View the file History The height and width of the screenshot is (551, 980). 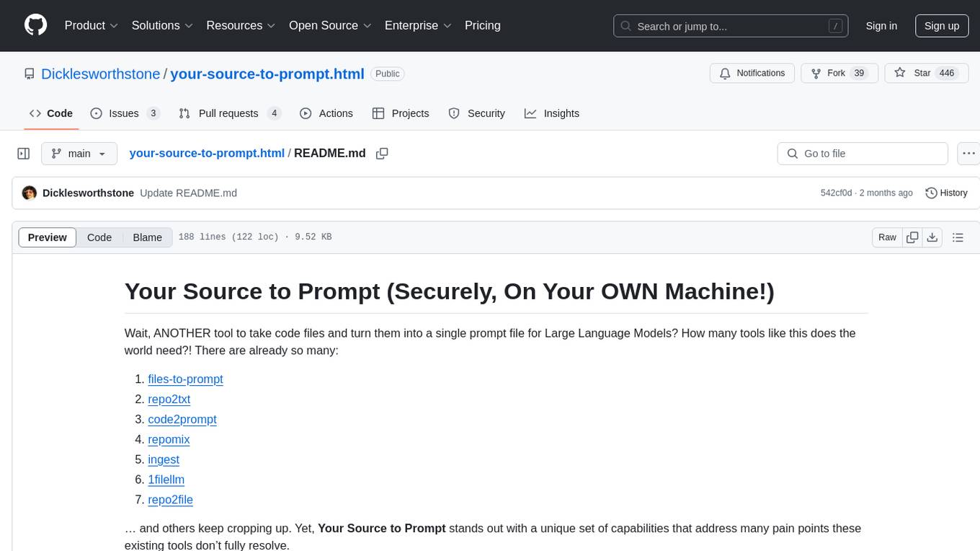tap(946, 193)
